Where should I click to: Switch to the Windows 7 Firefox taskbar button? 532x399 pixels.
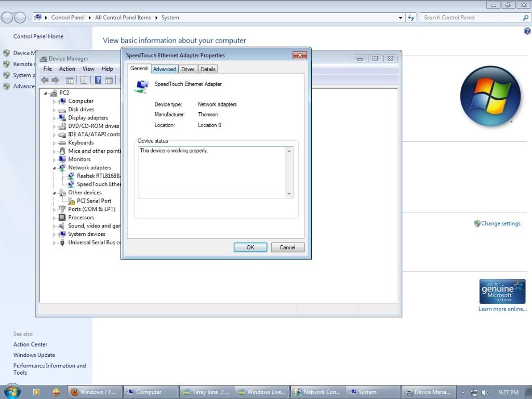pos(95,392)
